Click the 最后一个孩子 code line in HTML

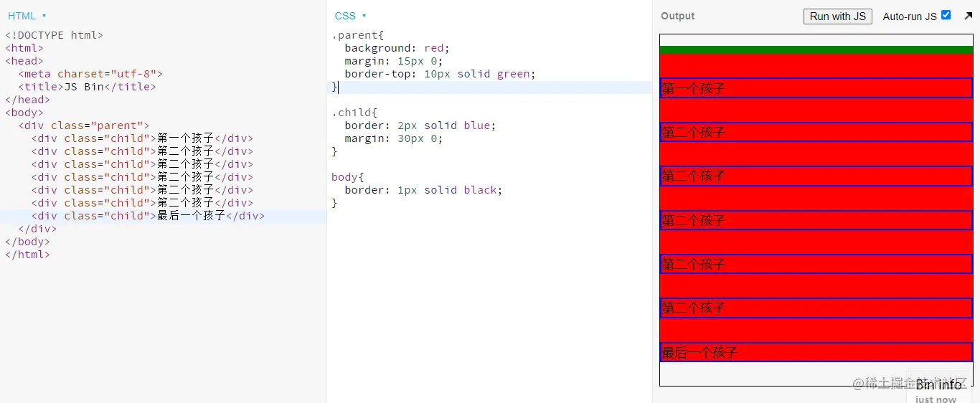click(x=148, y=216)
